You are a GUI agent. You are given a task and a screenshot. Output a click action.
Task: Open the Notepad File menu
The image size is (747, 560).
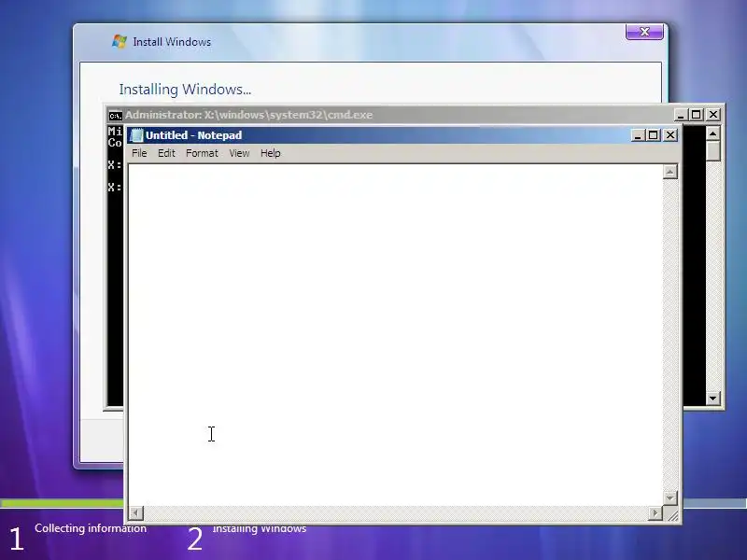139,153
